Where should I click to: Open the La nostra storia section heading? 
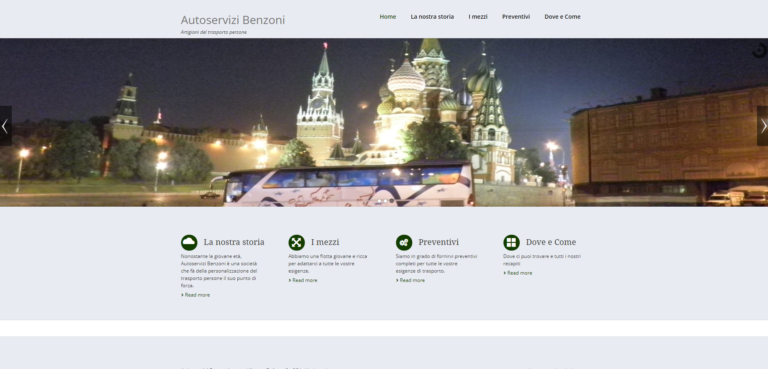(x=234, y=242)
